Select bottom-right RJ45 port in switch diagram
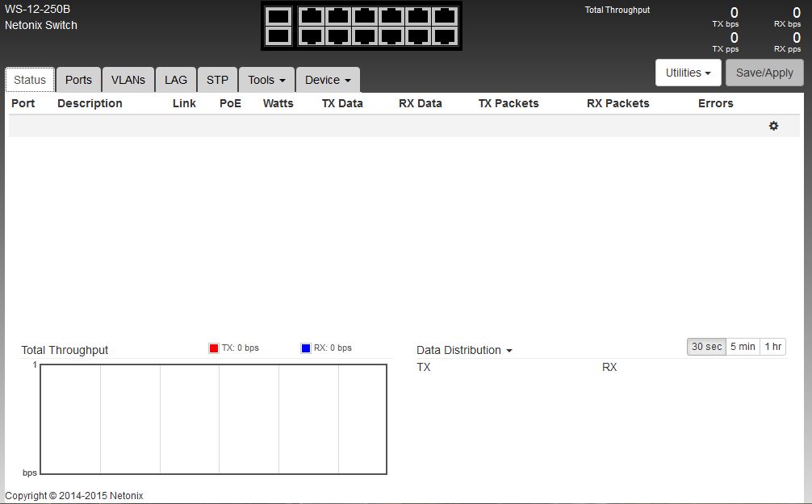 (x=445, y=36)
